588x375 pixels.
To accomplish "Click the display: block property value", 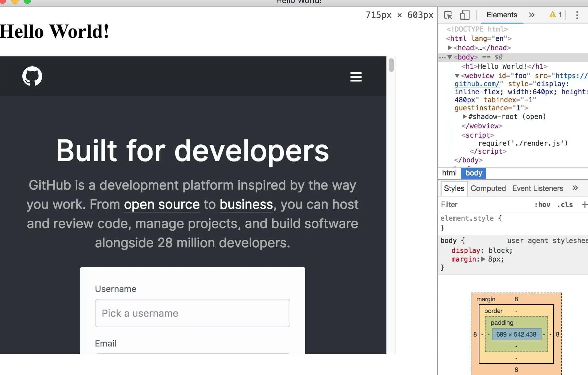I will 499,250.
